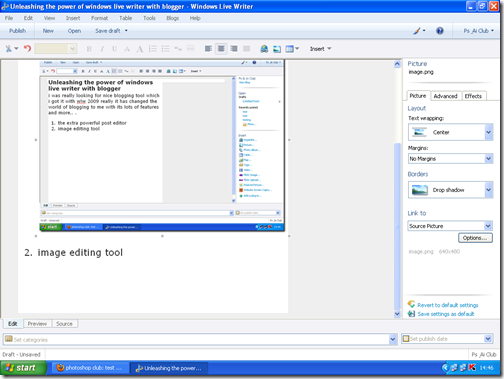Click the editor scrollbar down arrow

pyautogui.click(x=397, y=314)
